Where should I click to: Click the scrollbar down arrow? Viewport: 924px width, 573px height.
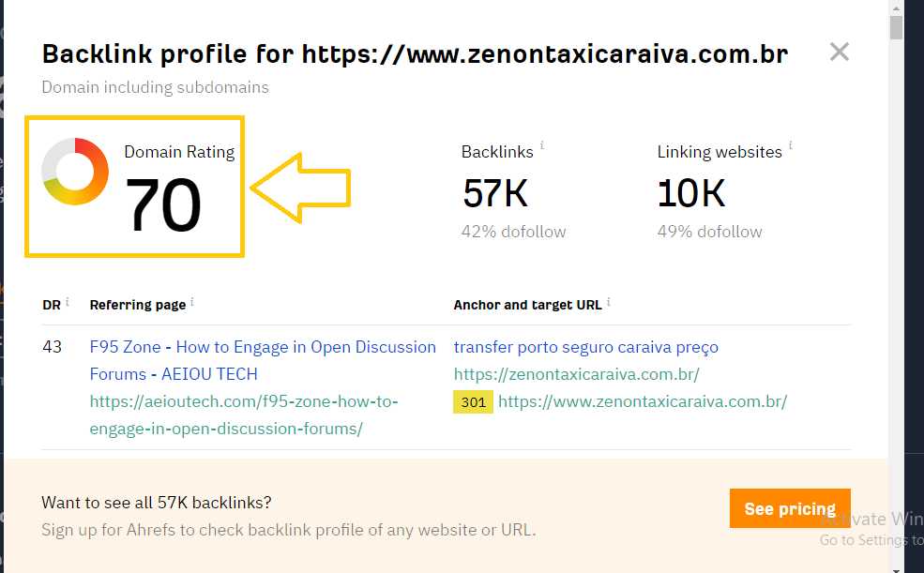(897, 566)
